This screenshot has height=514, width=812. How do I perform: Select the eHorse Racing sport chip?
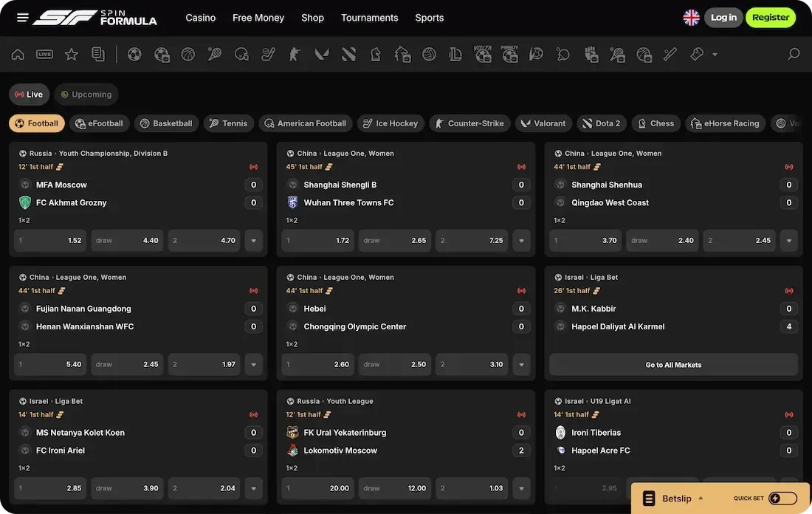(x=726, y=123)
